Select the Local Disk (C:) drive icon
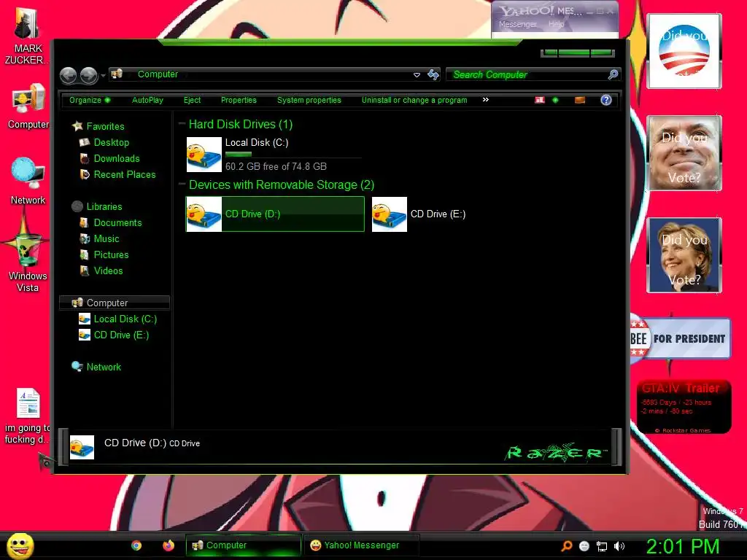 click(x=204, y=155)
